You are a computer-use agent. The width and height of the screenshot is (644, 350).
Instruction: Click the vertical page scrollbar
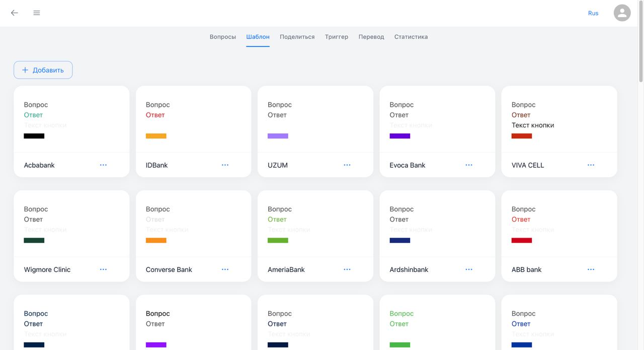[641, 41]
